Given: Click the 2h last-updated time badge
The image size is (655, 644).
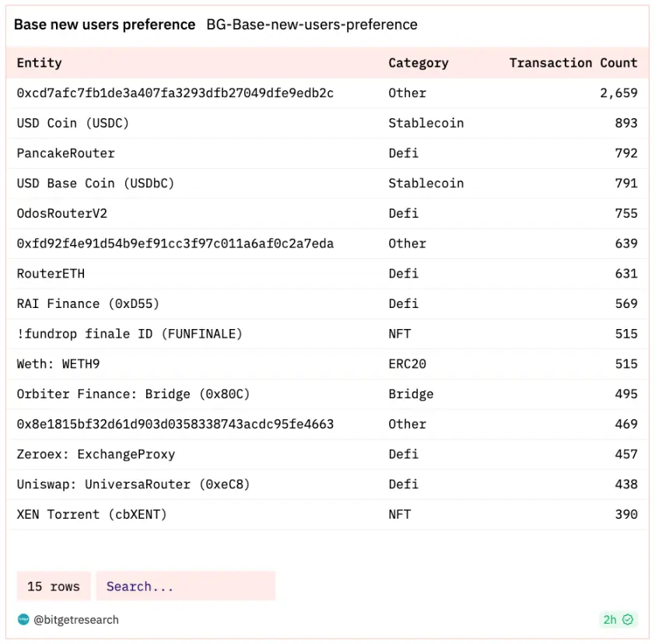Looking at the screenshot, I should 610,620.
